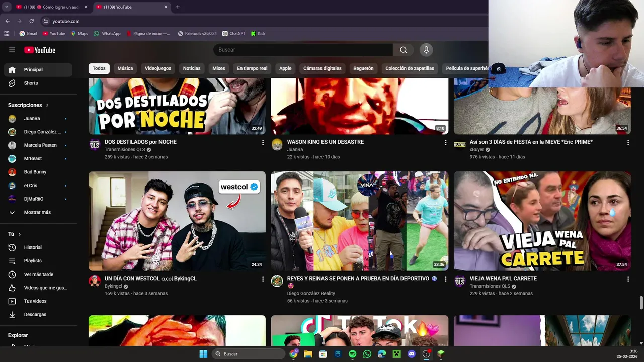Select Principal in the sidebar
644x362 pixels.
pos(38,70)
